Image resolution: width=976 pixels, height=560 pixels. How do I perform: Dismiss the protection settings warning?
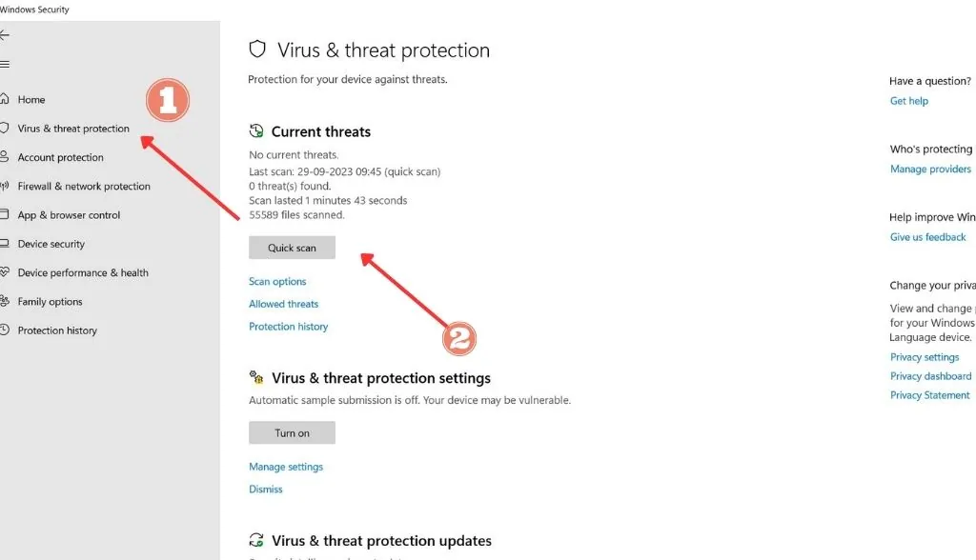click(266, 490)
